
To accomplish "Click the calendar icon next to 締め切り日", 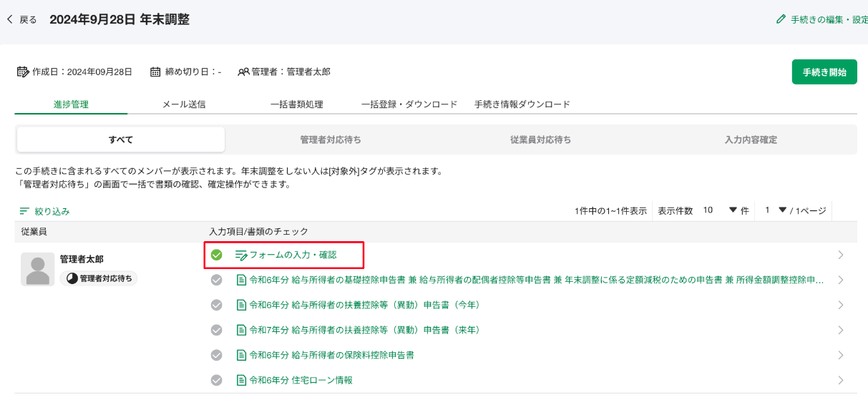I will point(155,72).
